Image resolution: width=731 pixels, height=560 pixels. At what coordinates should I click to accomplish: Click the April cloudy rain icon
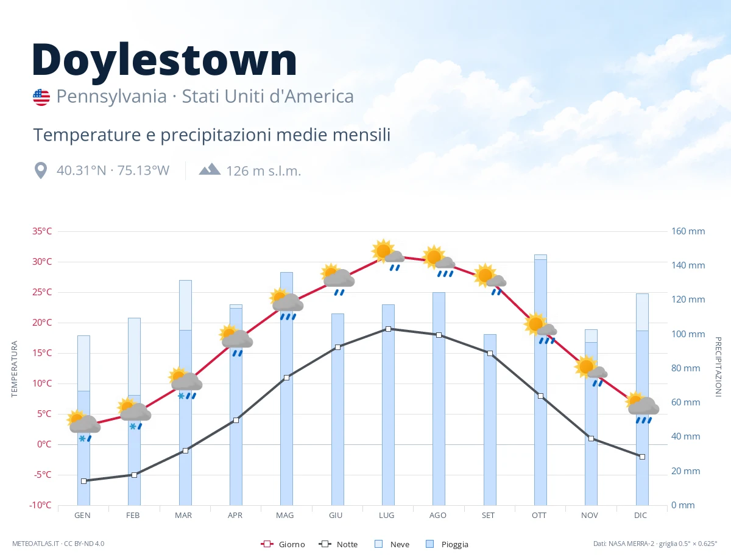pyautogui.click(x=236, y=341)
